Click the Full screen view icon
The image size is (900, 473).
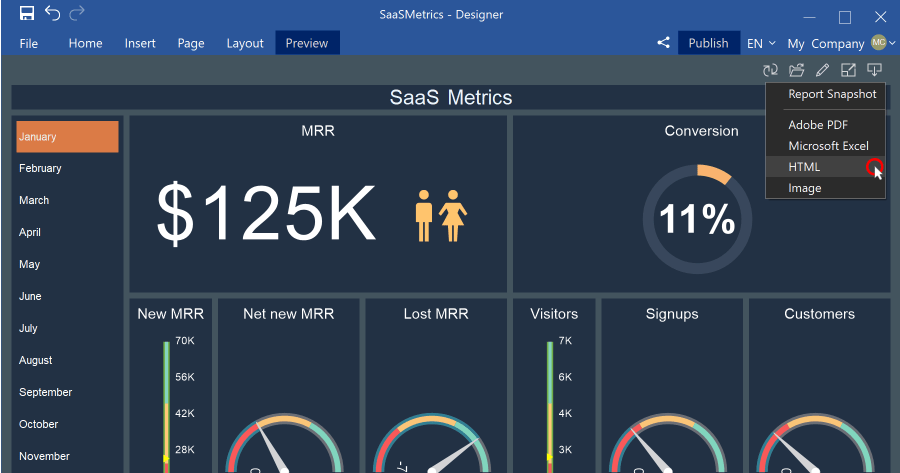pos(848,70)
